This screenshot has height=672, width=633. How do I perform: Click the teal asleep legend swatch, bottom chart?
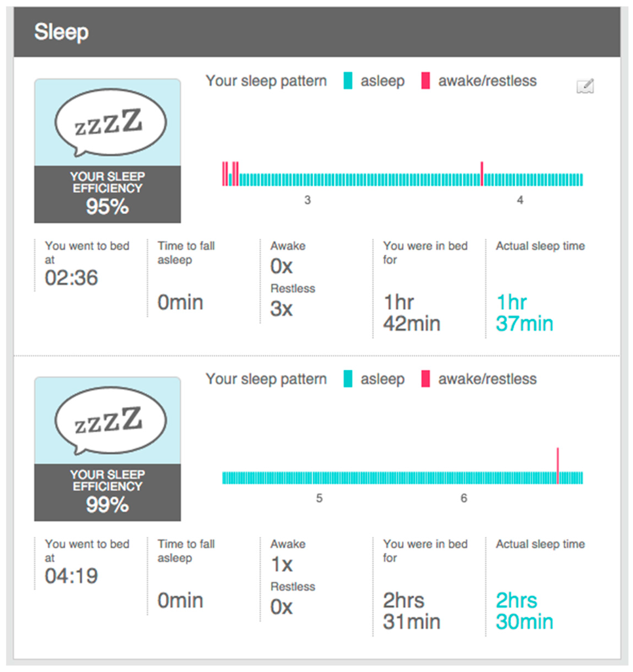(x=348, y=379)
